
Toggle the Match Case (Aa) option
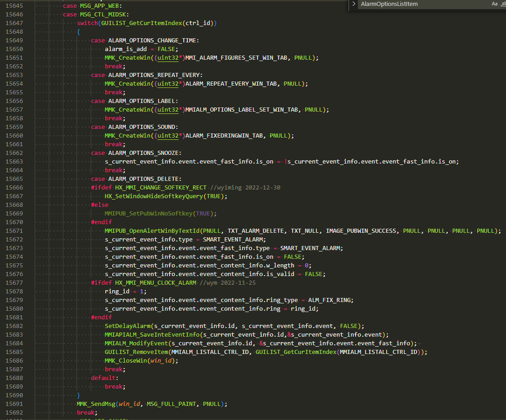pos(495,4)
